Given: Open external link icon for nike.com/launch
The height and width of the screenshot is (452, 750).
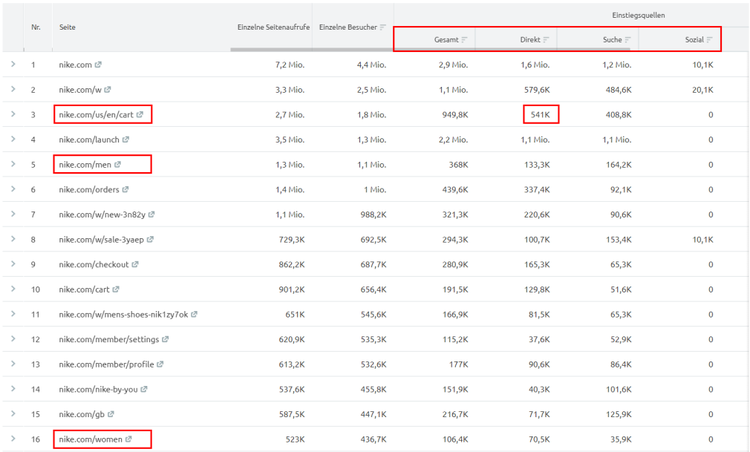Looking at the screenshot, I should point(125,139).
